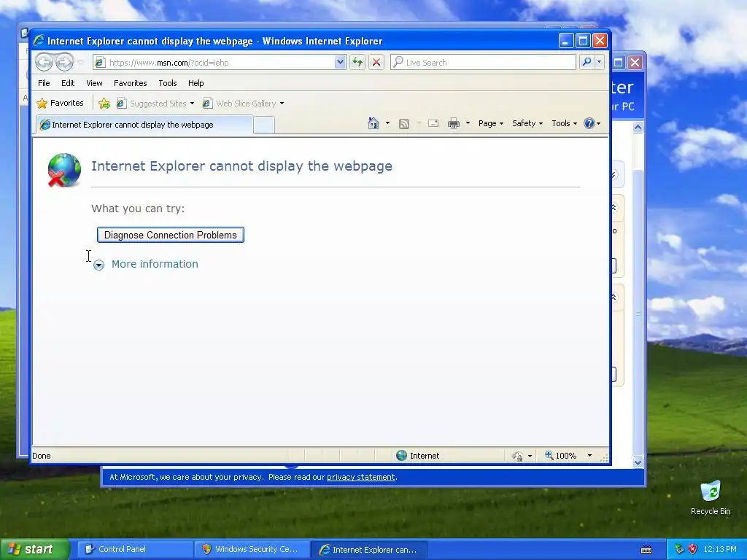747x560 pixels.
Task: Open the Safety command bar menu
Action: (527, 123)
